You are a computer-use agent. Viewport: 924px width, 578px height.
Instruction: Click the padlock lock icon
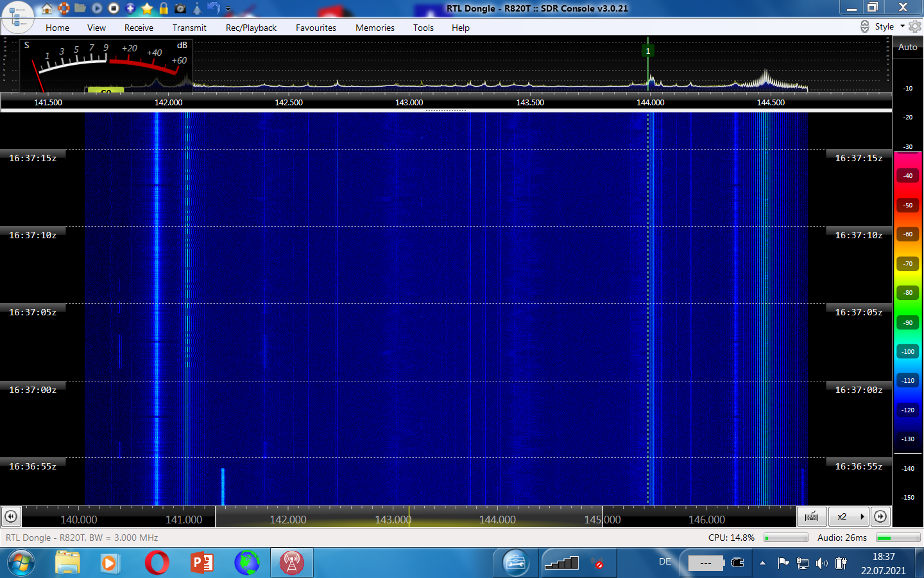pyautogui.click(x=164, y=8)
